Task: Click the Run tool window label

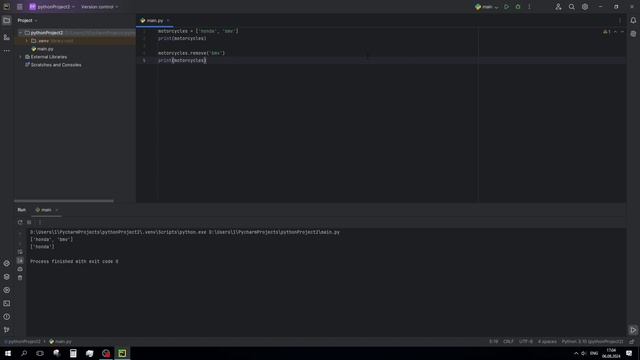Action: [x=22, y=210]
